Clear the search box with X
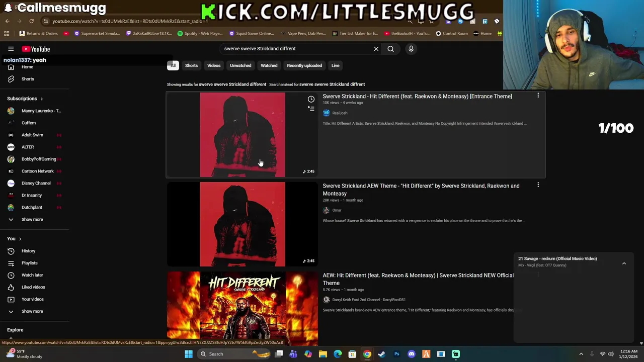This screenshot has height=362, width=644. pyautogui.click(x=376, y=49)
